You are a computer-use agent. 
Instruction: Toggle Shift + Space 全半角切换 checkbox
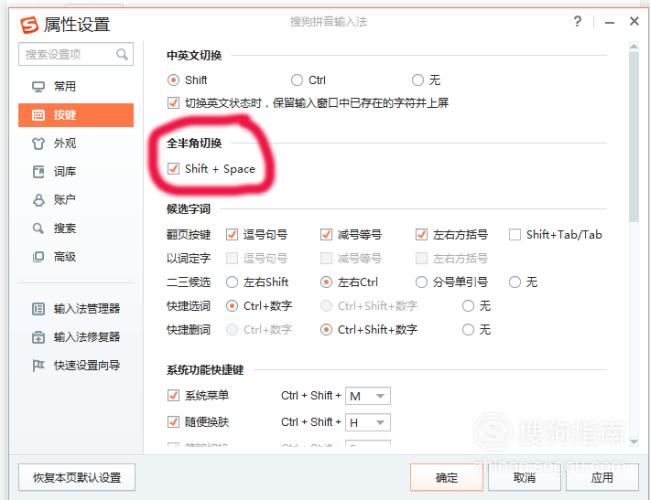click(x=173, y=169)
